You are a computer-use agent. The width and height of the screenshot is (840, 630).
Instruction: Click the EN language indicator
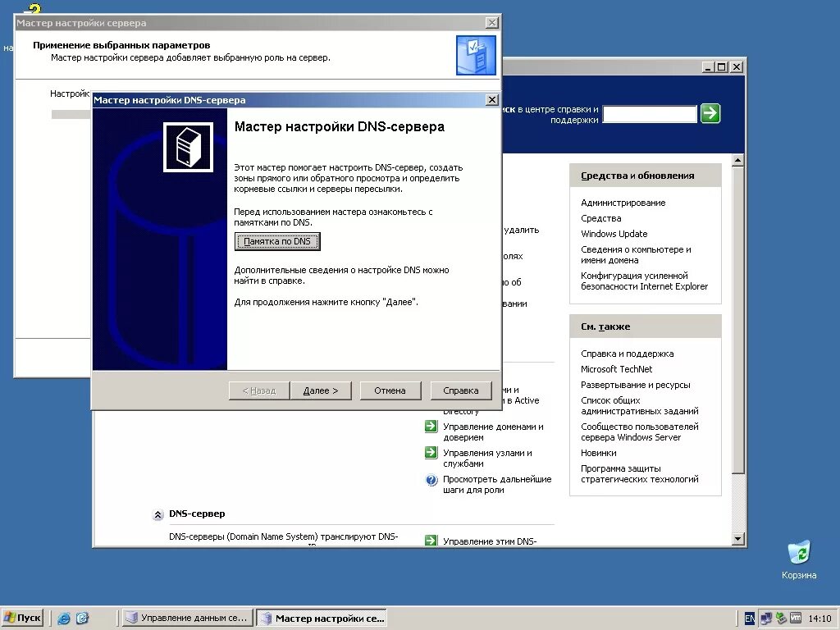pyautogui.click(x=750, y=619)
